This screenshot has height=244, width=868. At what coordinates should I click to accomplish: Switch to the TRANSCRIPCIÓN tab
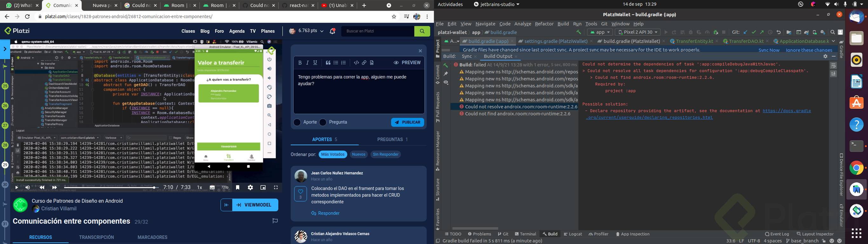(x=96, y=238)
